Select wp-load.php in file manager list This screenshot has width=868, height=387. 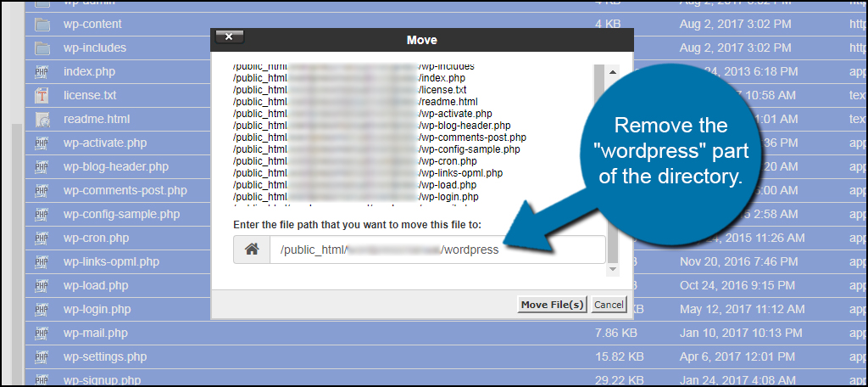click(x=96, y=285)
